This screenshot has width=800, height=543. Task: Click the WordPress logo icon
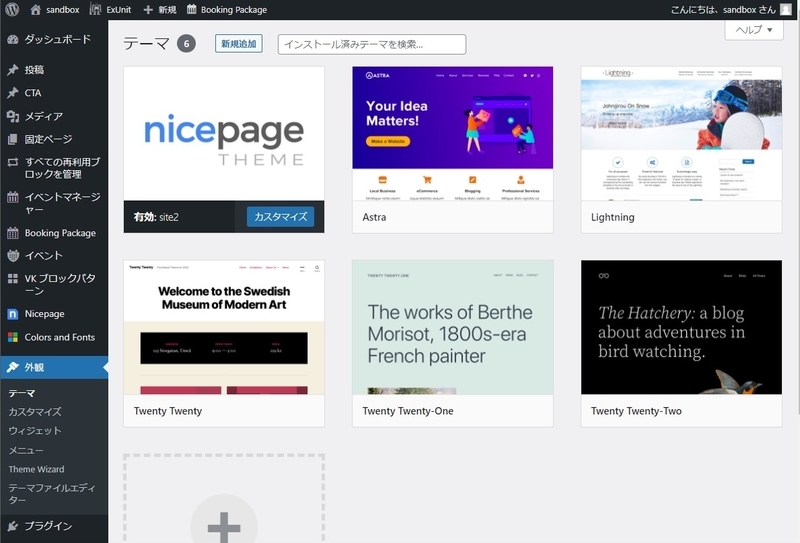tap(12, 9)
